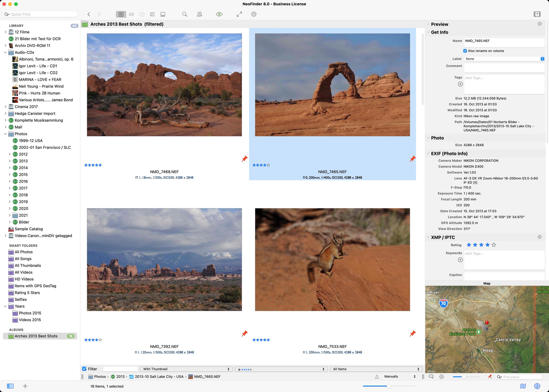Viewport: 549px width, 392px height.
Task: Expand the Preview section
Action: click(x=428, y=24)
